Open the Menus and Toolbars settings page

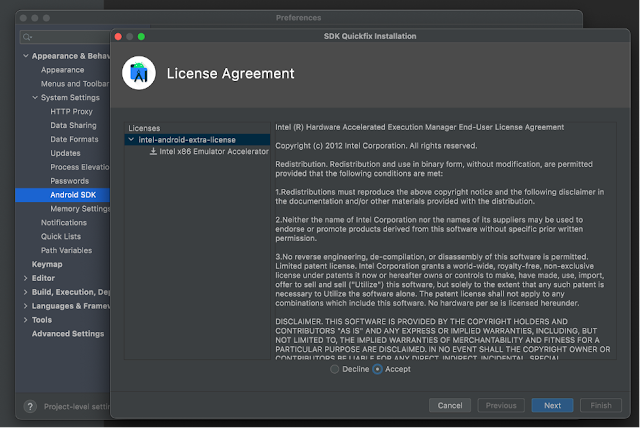(x=75, y=84)
